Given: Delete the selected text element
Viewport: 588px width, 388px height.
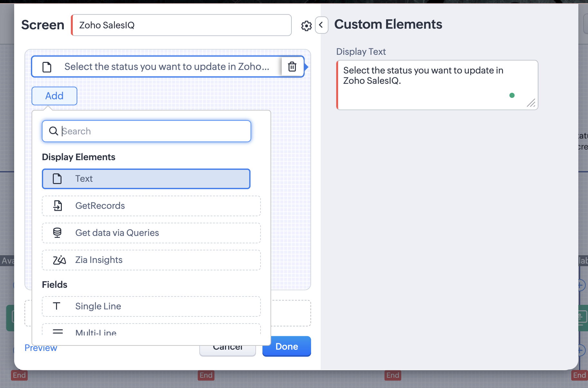Looking at the screenshot, I should 292,67.
